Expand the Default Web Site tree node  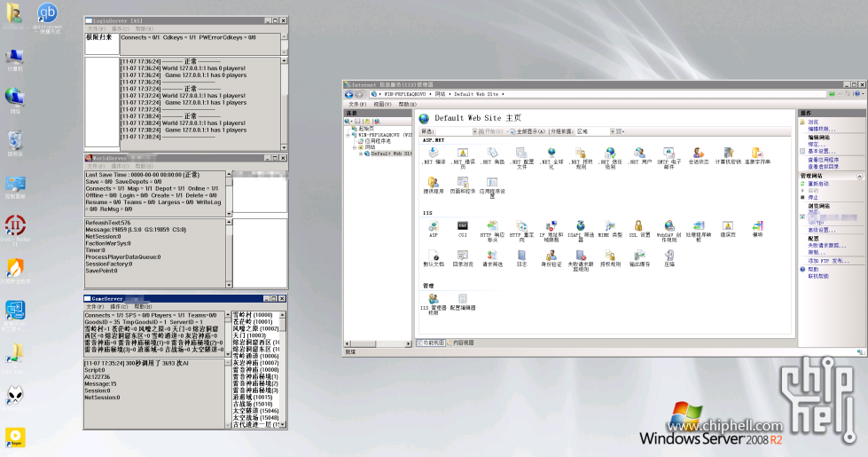point(361,154)
